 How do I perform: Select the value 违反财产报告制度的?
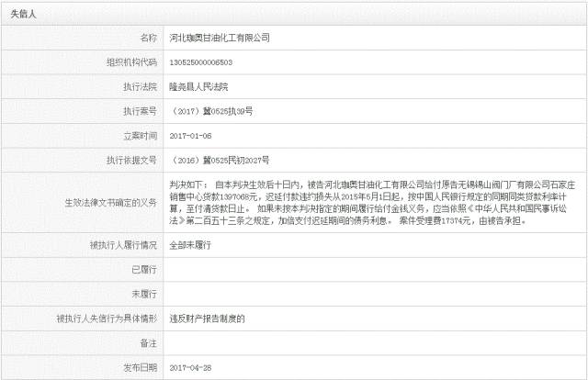point(207,319)
